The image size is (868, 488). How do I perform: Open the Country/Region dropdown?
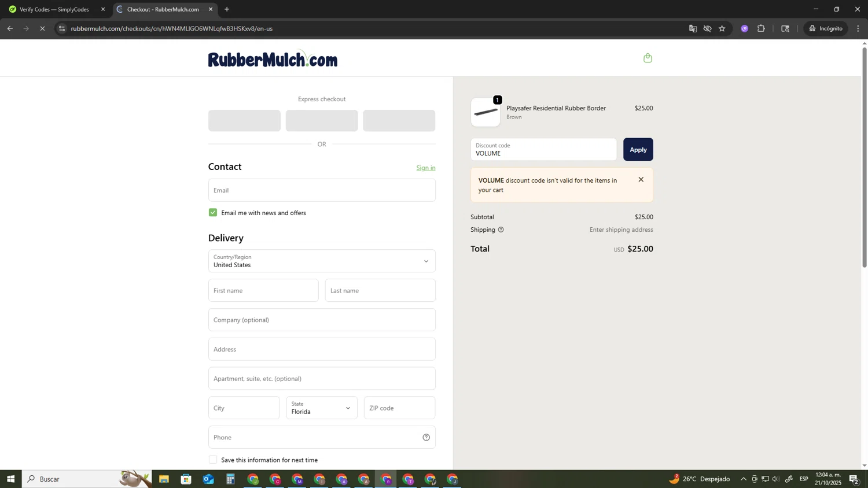[x=322, y=261]
